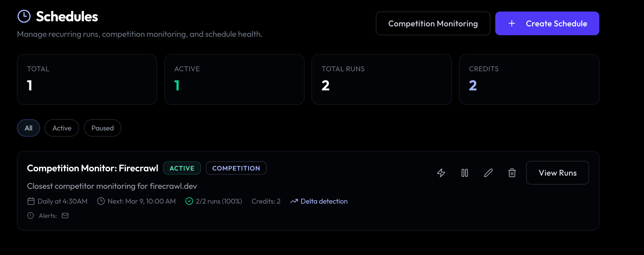The width and height of the screenshot is (644, 255).
Task: Click the green check icon beside 2/2 runs
Action: pyautogui.click(x=189, y=201)
